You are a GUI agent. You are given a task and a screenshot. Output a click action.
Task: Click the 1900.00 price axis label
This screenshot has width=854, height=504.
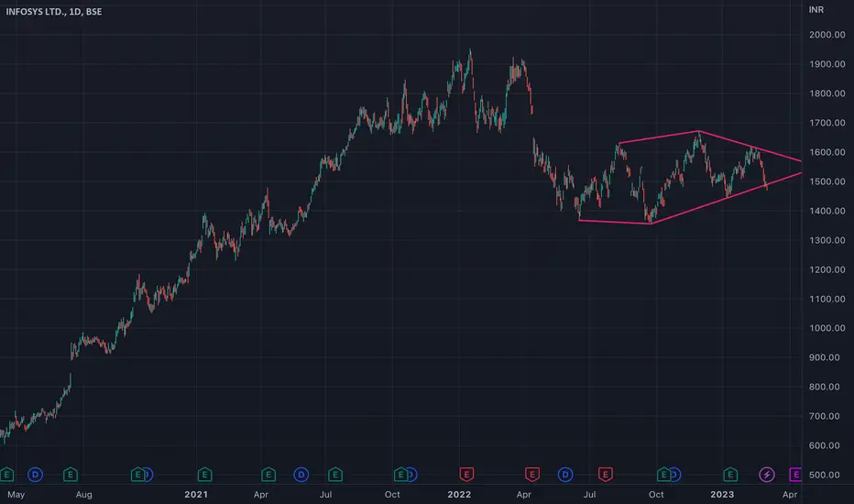[x=827, y=64]
